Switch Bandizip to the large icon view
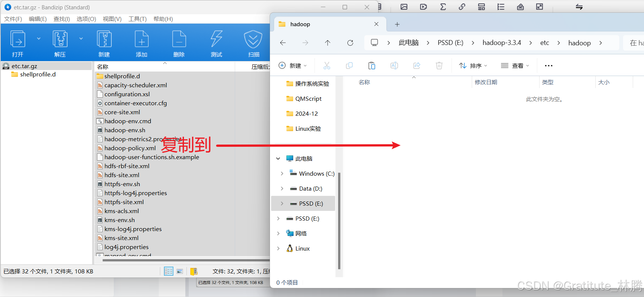This screenshot has height=297, width=644. point(180,271)
